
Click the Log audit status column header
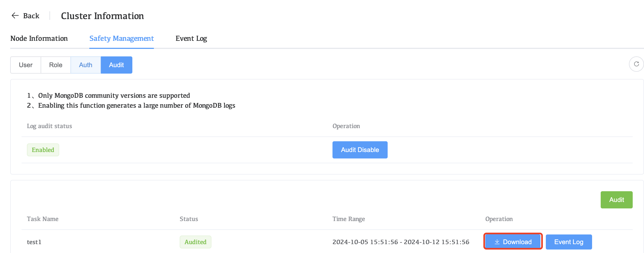click(x=49, y=126)
